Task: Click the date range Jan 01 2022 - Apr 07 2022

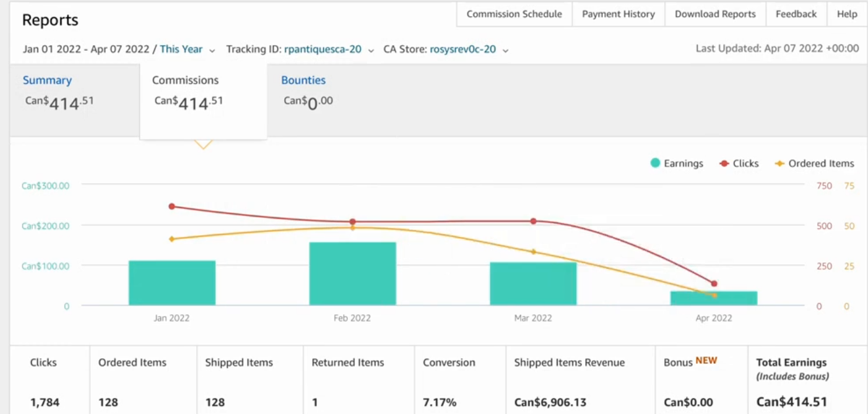Action: [x=86, y=49]
